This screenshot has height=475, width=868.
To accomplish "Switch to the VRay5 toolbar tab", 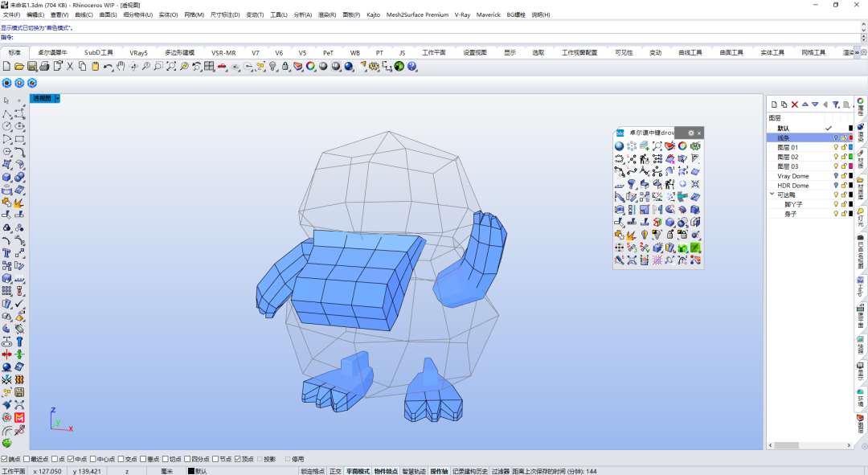I will [138, 52].
